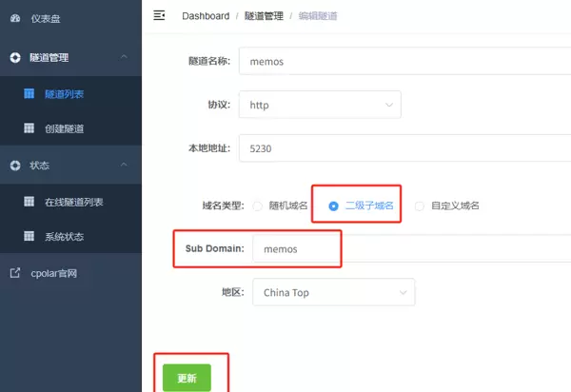Select the 随机域名 radio option
Screen dimensions: 571x392
257,206
